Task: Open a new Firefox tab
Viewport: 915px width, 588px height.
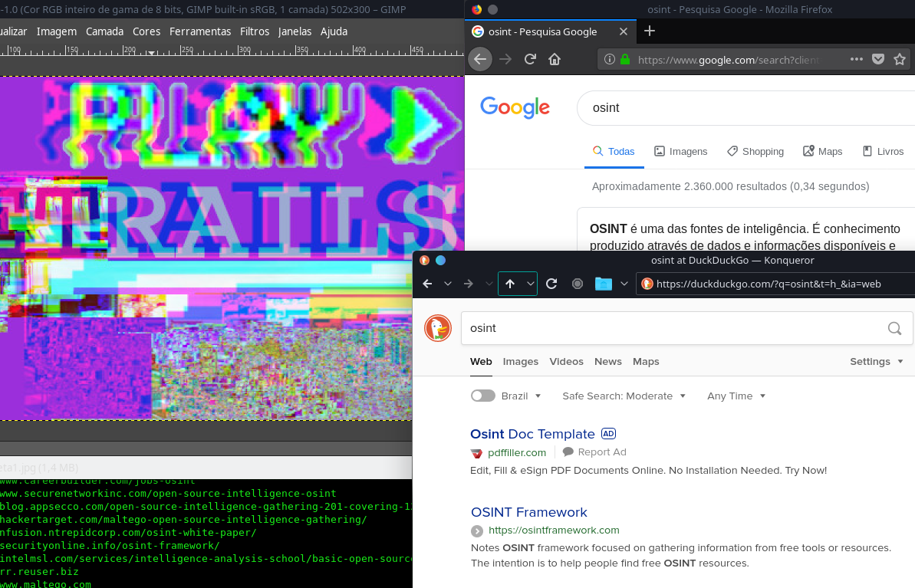Action: pyautogui.click(x=650, y=31)
